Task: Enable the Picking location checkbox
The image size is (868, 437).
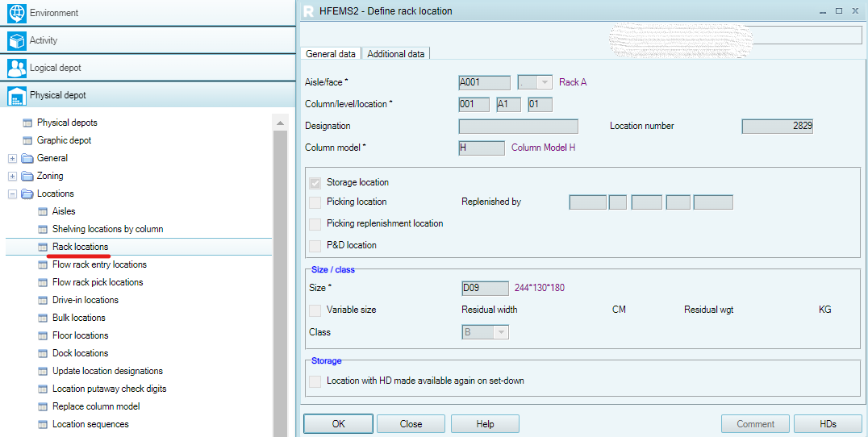Action: [x=315, y=202]
